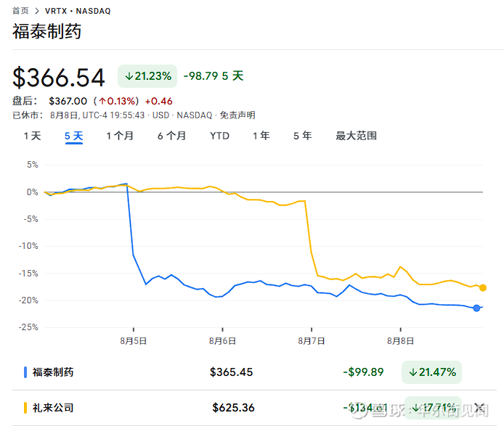This screenshot has width=504, height=426.
Task: Click the -10% y-axis label
Action: point(28,246)
